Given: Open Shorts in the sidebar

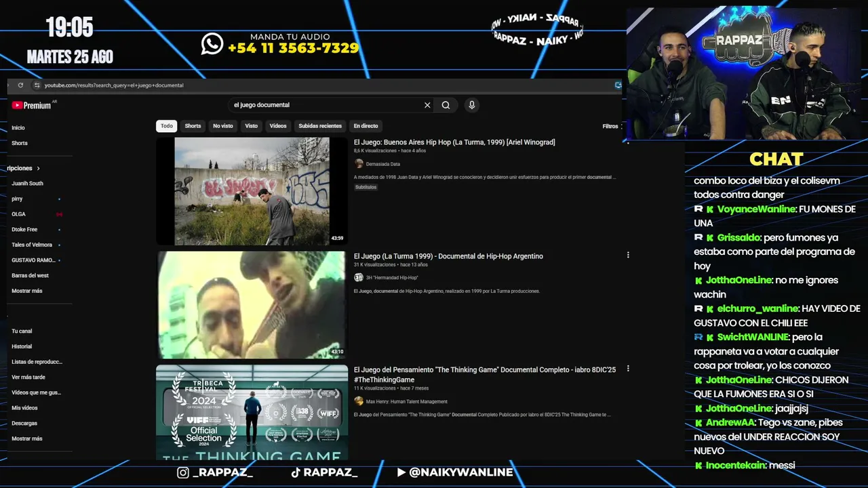Looking at the screenshot, I should click(20, 143).
